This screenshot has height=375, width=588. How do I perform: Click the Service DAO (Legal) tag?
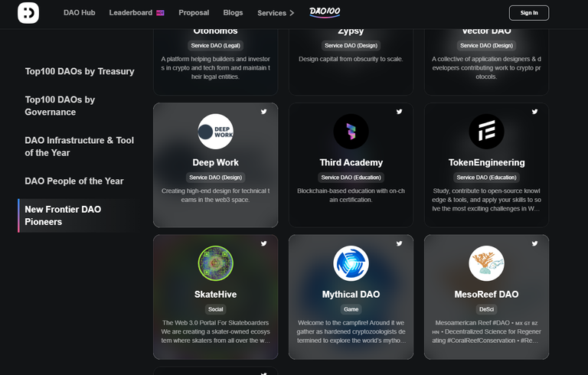click(x=216, y=45)
